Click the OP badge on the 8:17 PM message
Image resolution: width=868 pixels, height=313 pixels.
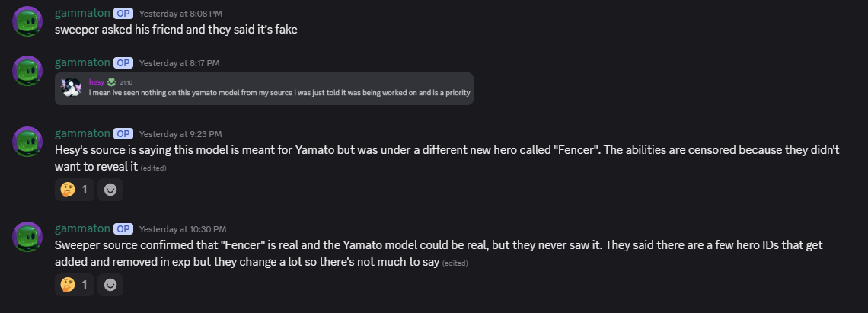pos(123,62)
